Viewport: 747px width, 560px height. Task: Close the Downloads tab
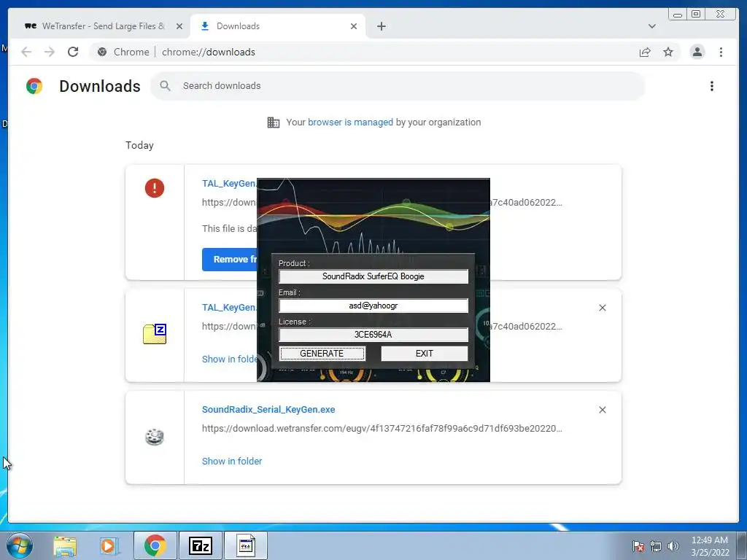pos(354,26)
